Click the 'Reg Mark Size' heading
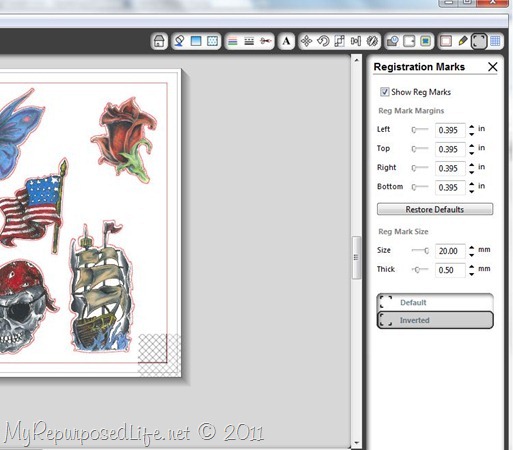 pos(403,231)
